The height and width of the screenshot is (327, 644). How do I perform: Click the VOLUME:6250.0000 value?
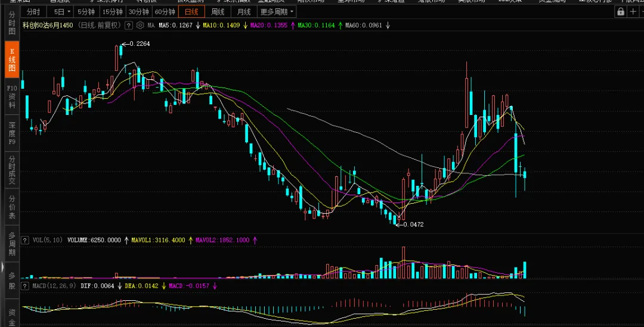(x=94, y=240)
